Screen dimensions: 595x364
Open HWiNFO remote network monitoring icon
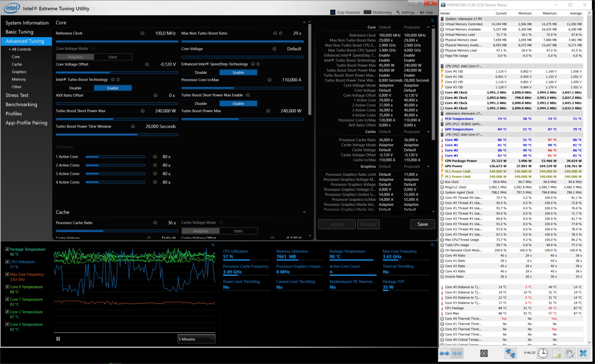pyautogui.click(x=510, y=353)
